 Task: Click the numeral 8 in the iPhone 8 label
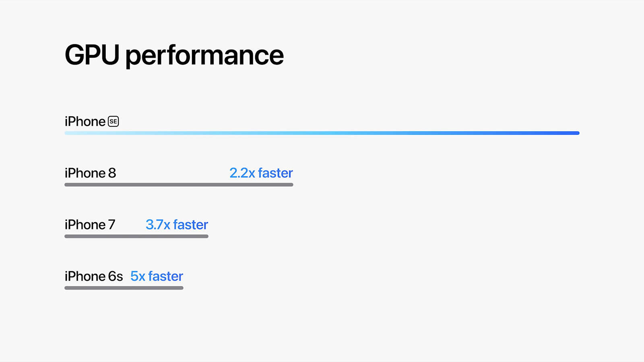112,173
